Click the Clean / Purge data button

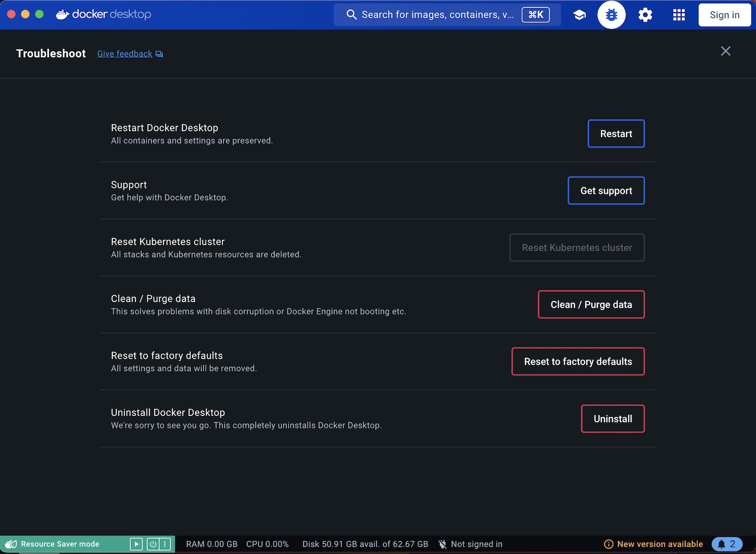591,304
